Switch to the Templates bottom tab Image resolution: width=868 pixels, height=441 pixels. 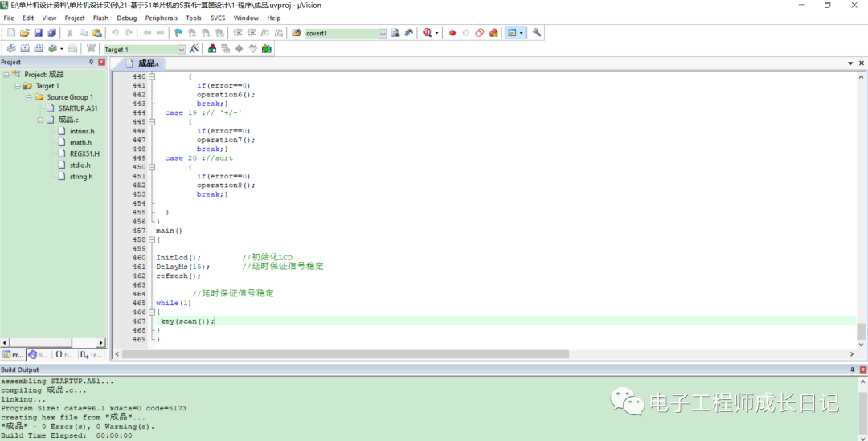coord(91,355)
